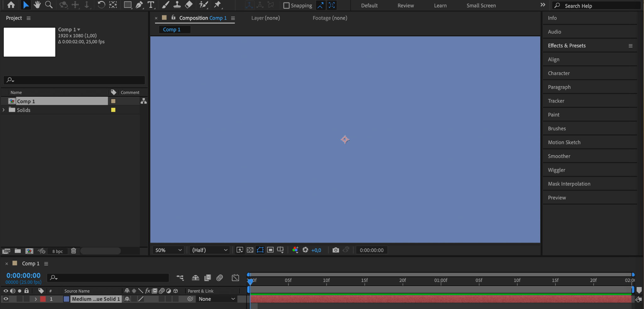Switch to the Learn workspace
Viewport: 644px width, 309px height.
[x=440, y=5]
